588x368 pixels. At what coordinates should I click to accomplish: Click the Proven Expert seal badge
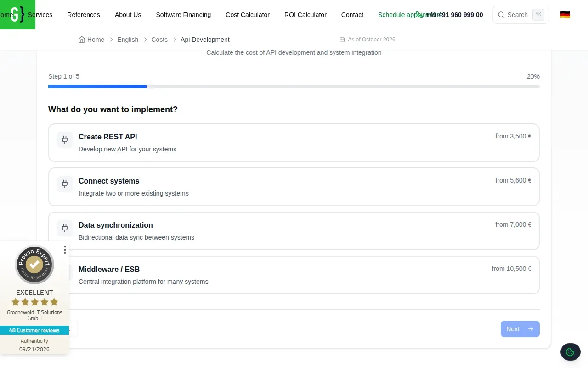34,264
